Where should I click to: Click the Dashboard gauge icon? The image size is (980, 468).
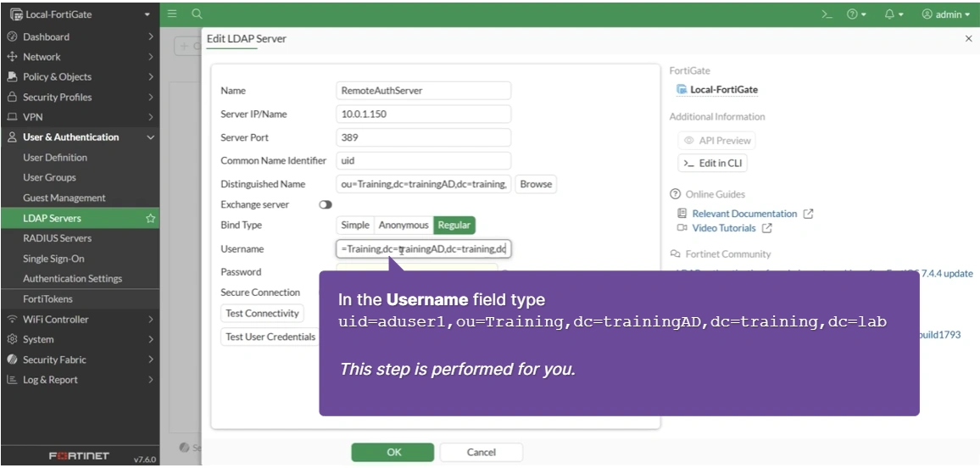(11, 36)
